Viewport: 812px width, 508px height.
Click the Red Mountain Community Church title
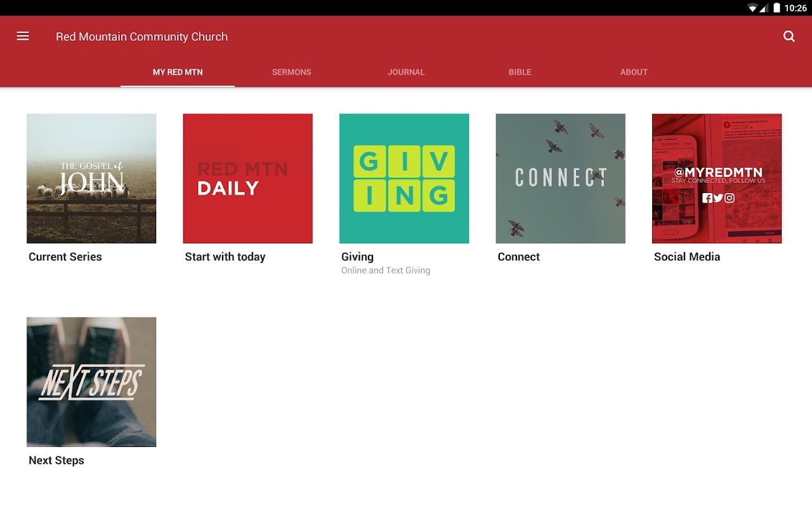tap(141, 37)
